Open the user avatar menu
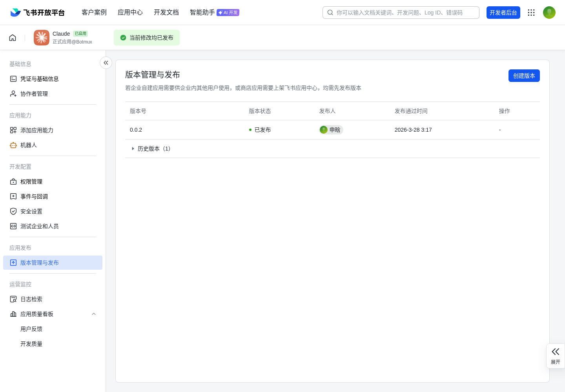This screenshot has width=565, height=392. tap(549, 13)
